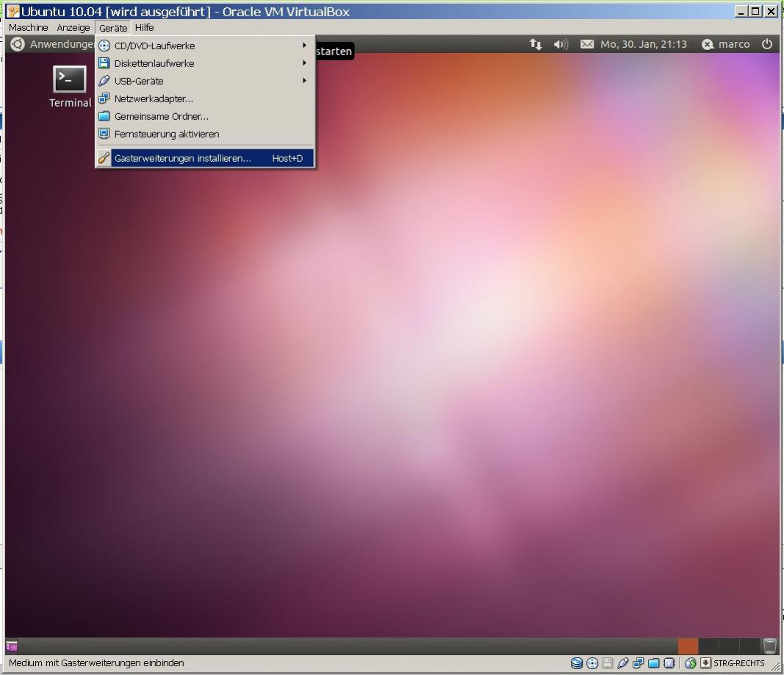Viewport: 784px width, 675px height.
Task: Click the monitor icon beside Fernsteuerung aktivieren
Action: (104, 134)
